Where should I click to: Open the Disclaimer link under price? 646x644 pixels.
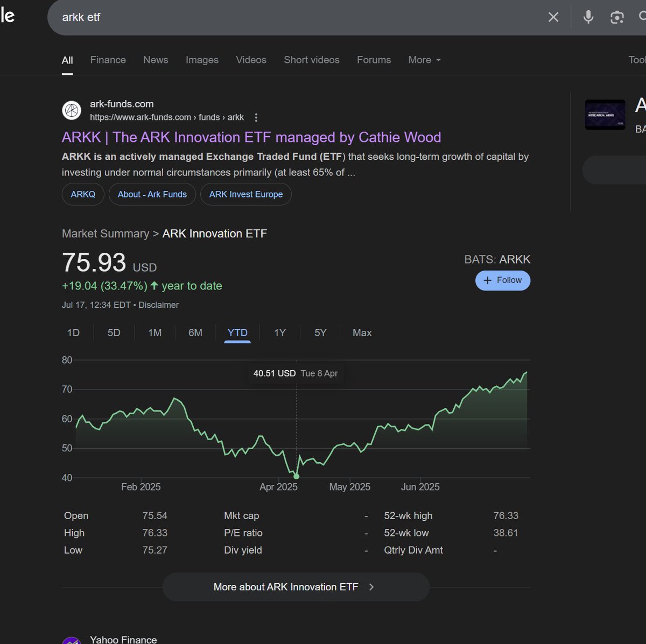point(159,305)
